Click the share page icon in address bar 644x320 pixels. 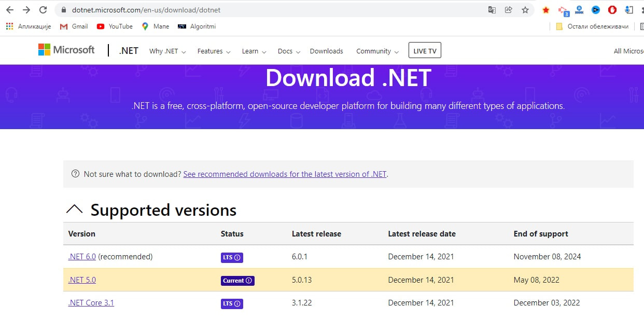(x=509, y=10)
